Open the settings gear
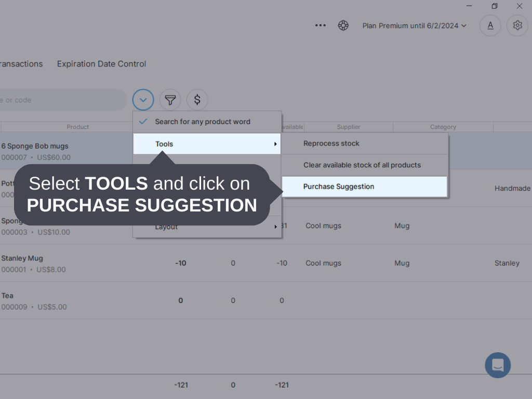This screenshot has width=532, height=399. [517, 25]
